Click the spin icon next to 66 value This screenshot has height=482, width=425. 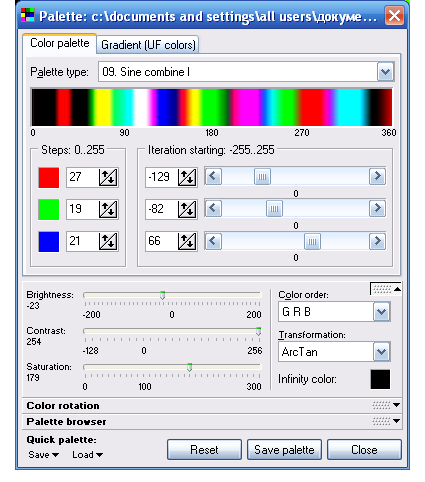187,241
